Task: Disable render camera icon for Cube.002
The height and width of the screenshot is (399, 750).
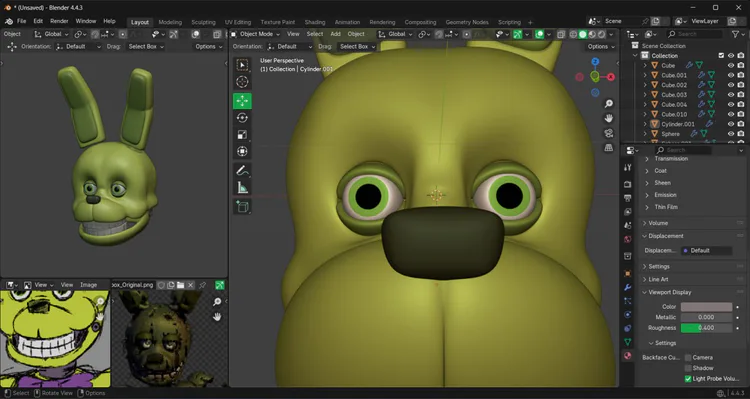Action: pos(740,85)
